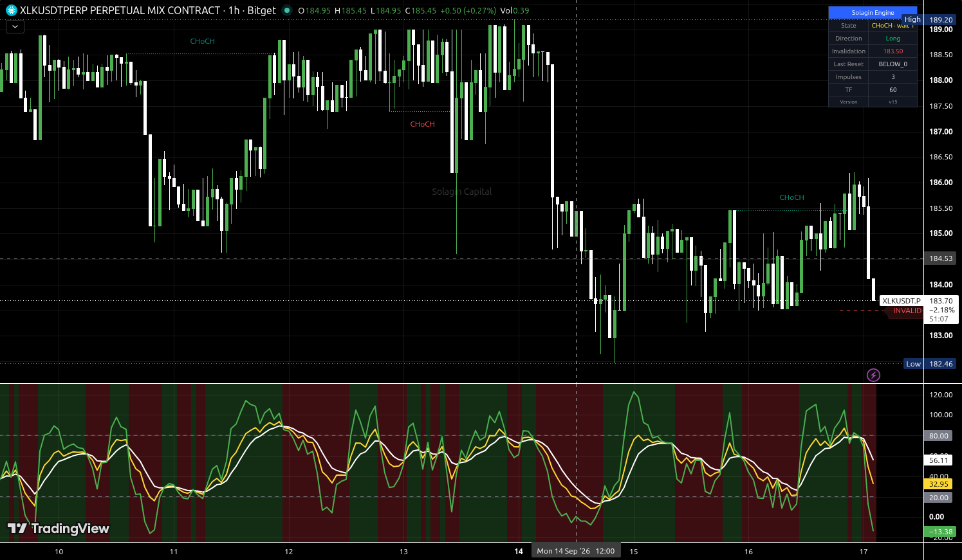Click the TF value 60
962x560 pixels.
893,90
